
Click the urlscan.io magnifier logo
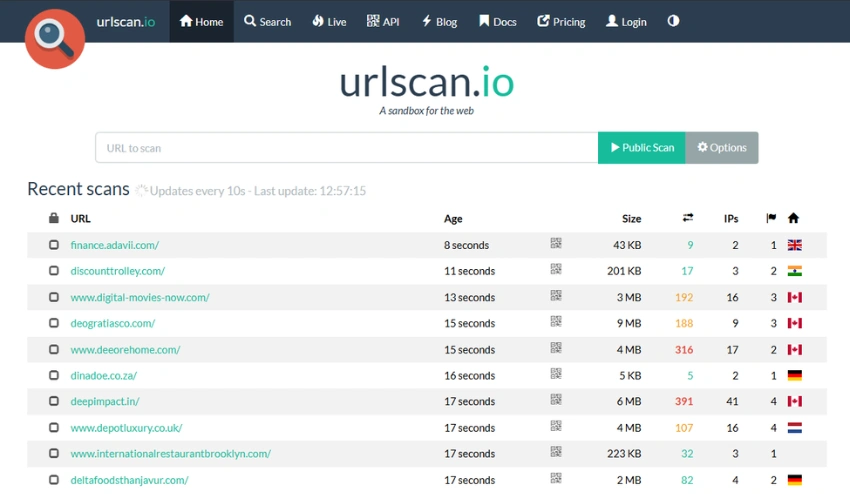[x=55, y=39]
